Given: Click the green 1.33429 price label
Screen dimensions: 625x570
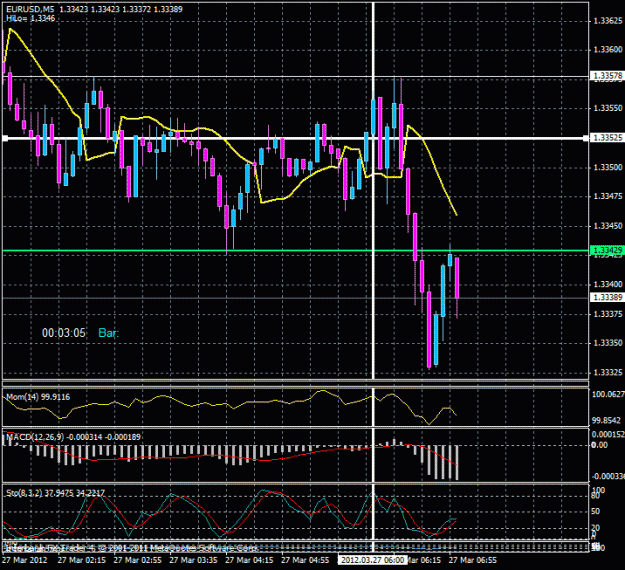Looking at the screenshot, I should [607, 250].
